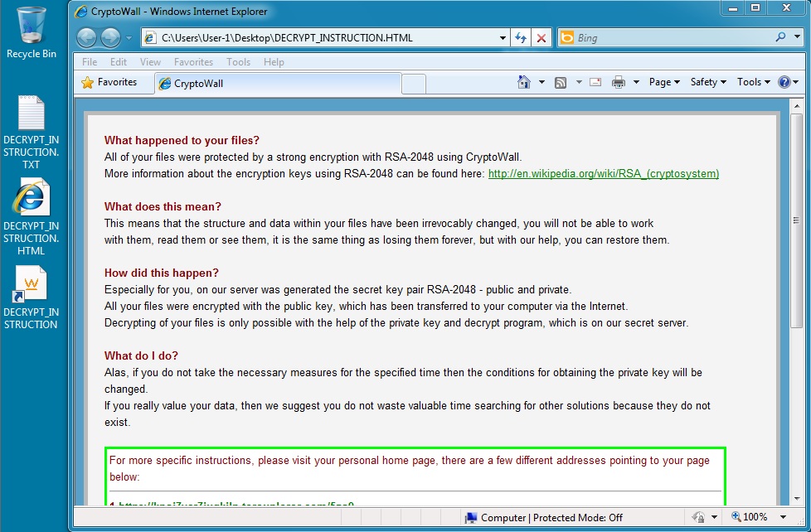Expand the address bar history dropdown
The height and width of the screenshot is (532, 811).
(503, 38)
